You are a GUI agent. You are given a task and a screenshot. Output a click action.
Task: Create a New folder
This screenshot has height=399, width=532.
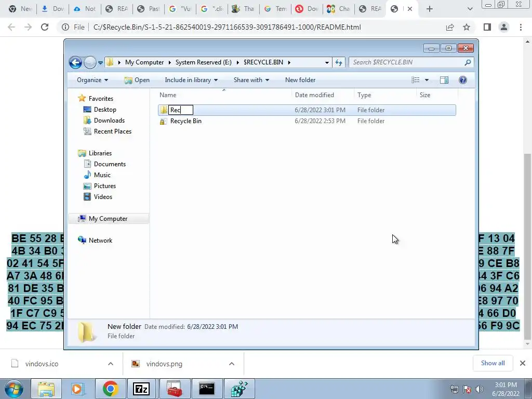tap(300, 80)
